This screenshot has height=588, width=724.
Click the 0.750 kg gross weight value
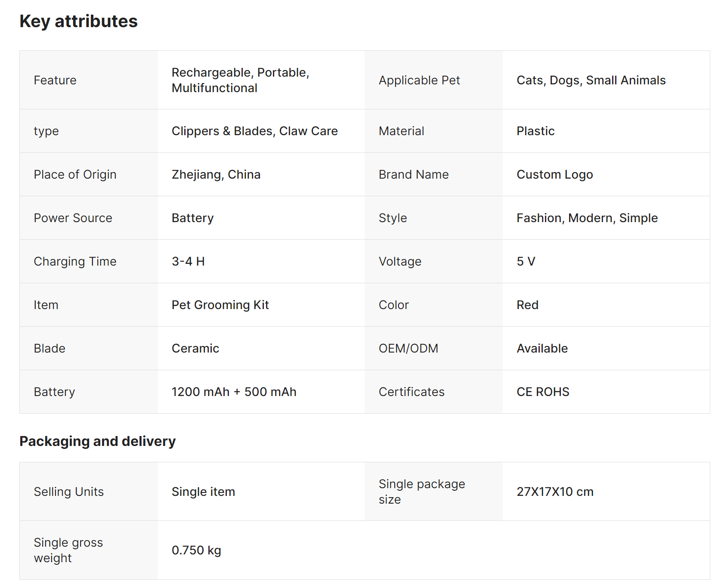[x=196, y=550]
